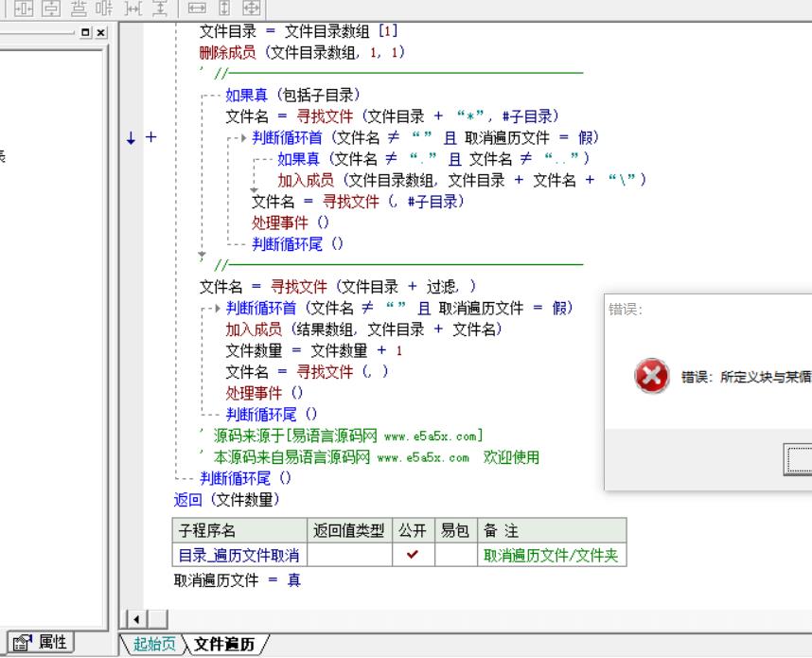Click the 文件数量 = 文件数量 + 1 line
This screenshot has width=812, height=658.
(x=314, y=350)
